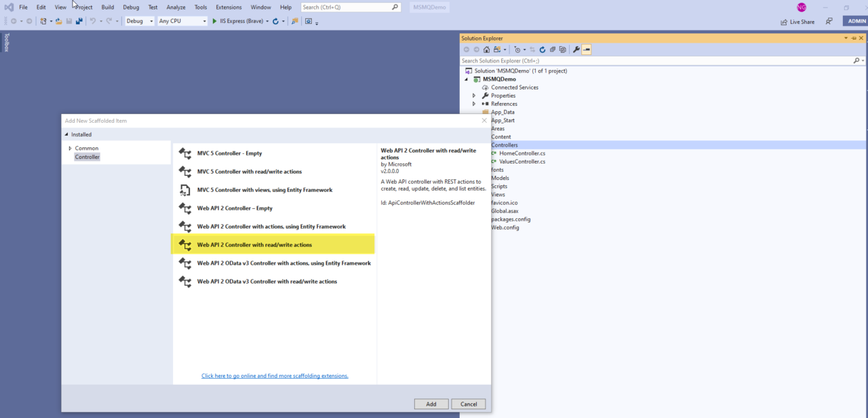Click the Search Solution Explorer field
The width and height of the screenshot is (868, 418).
pos(654,60)
